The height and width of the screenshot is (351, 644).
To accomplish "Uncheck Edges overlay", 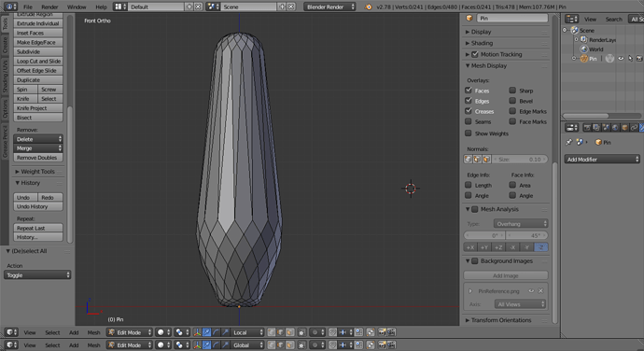I will 469,100.
